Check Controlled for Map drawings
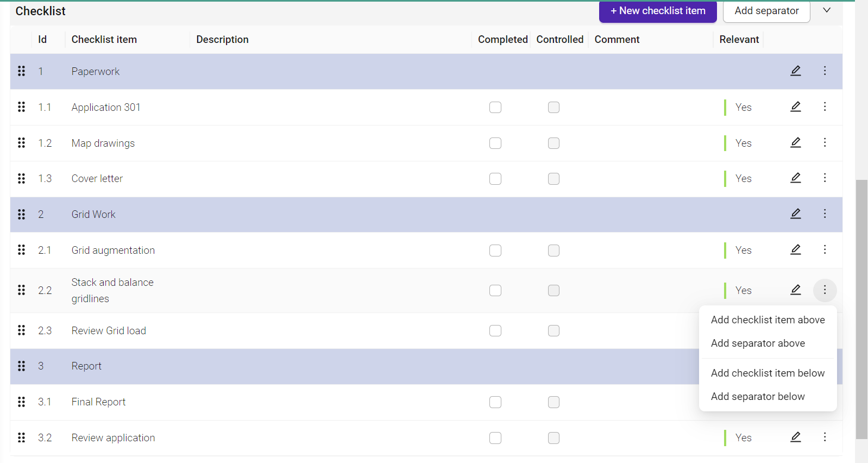868x463 pixels. [x=553, y=143]
